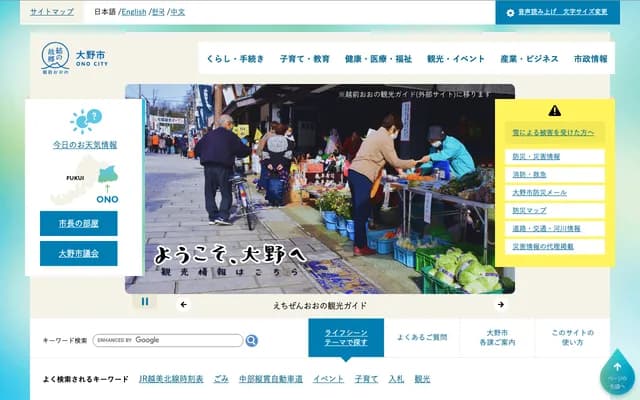
Task: Click the warning triangle icon
Action: pos(554,110)
